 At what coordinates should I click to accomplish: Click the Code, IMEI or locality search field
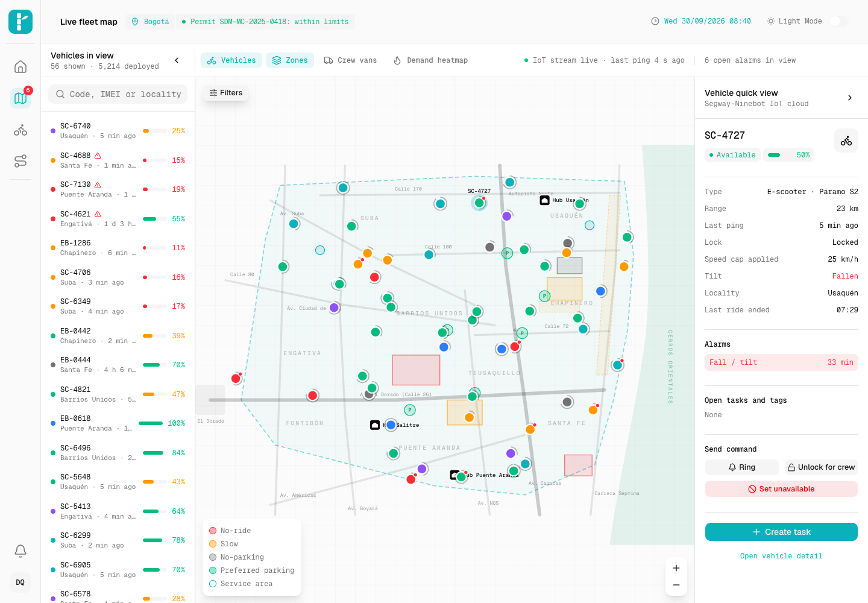(118, 94)
